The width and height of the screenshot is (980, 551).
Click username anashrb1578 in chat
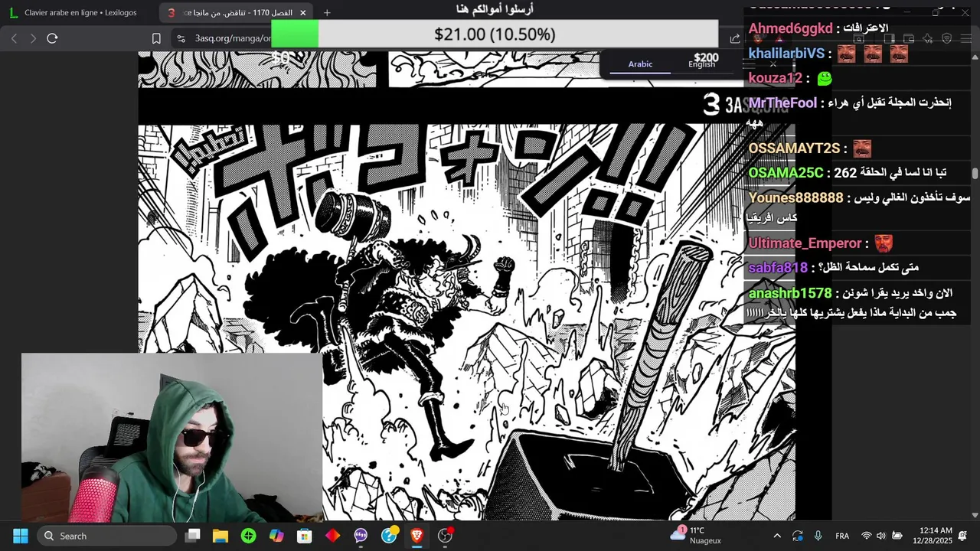[x=789, y=293]
